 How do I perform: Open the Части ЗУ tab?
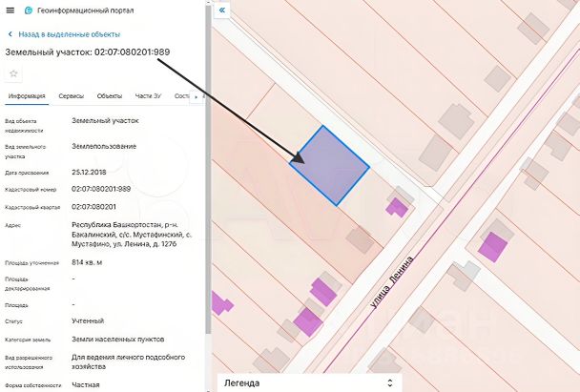pyautogui.click(x=148, y=96)
